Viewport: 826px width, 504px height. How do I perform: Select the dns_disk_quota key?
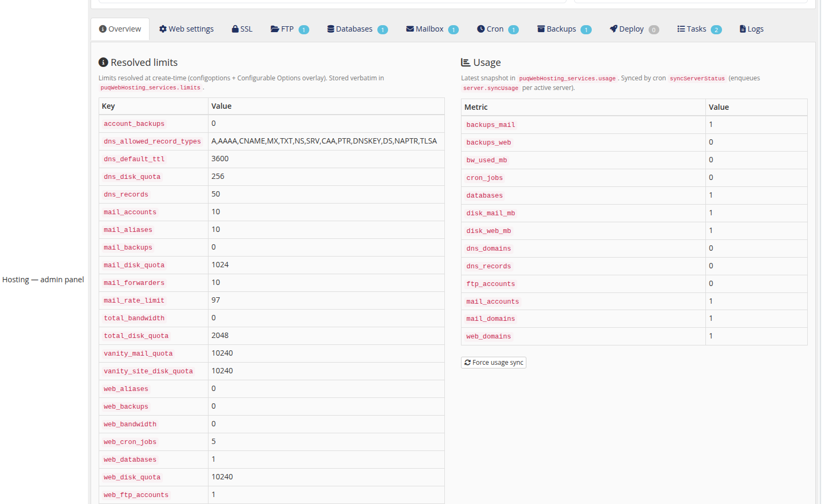[x=132, y=177]
